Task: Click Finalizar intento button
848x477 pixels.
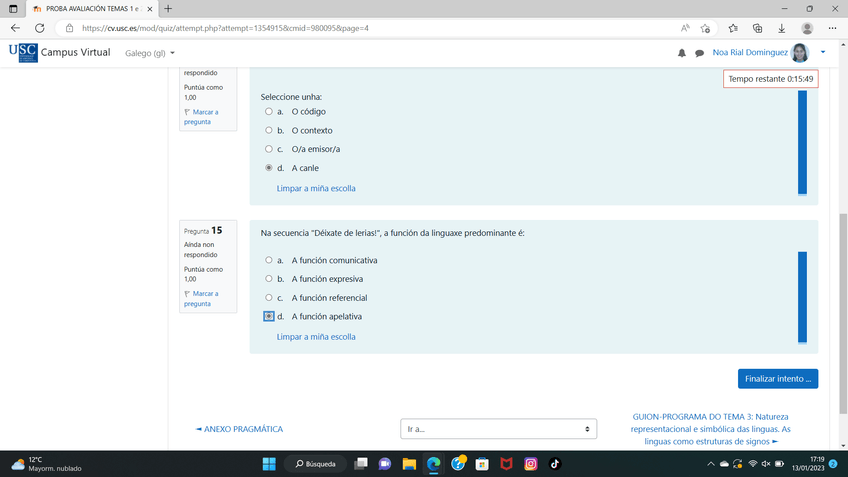Action: click(x=778, y=379)
